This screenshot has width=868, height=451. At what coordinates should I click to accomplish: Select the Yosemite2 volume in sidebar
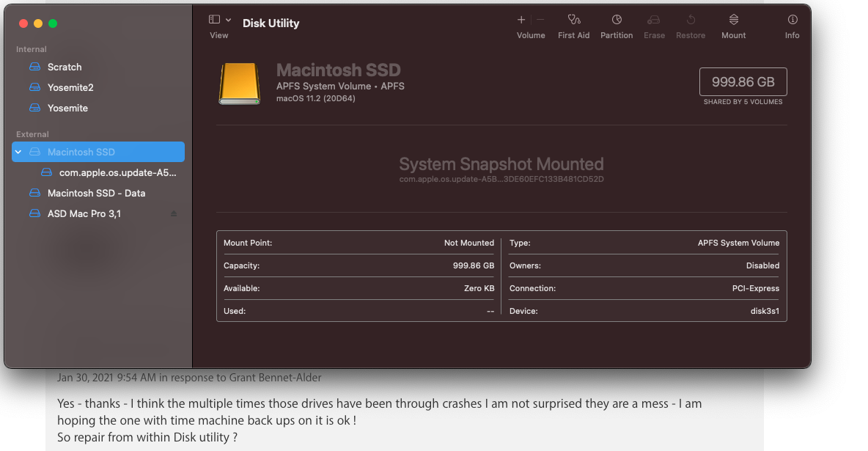pos(98,87)
